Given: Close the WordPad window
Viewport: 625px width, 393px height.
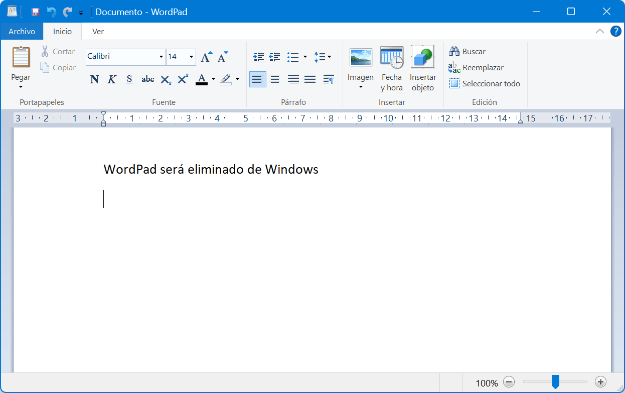Looking at the screenshot, I should point(606,12).
